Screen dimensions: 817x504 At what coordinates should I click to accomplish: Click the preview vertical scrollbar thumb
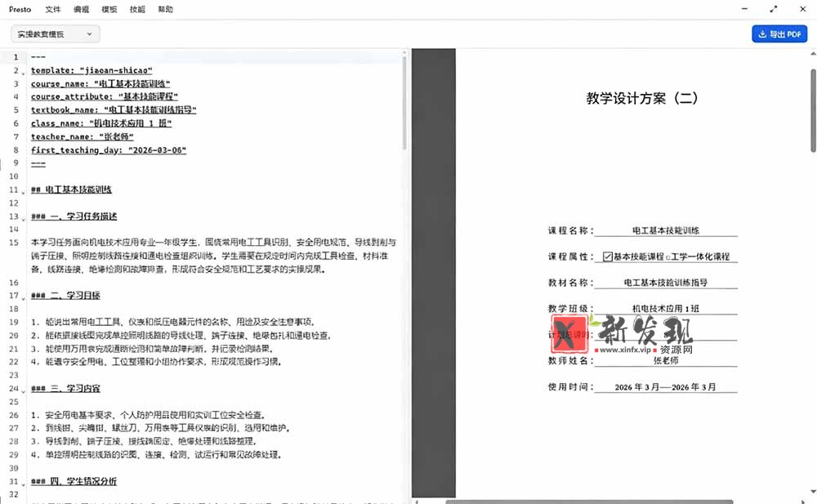tap(813, 110)
